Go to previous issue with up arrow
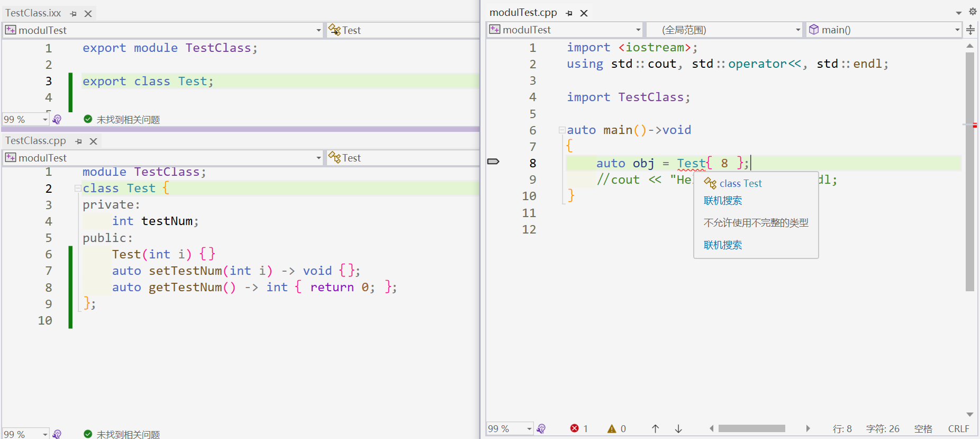The image size is (980, 439). coord(655,428)
